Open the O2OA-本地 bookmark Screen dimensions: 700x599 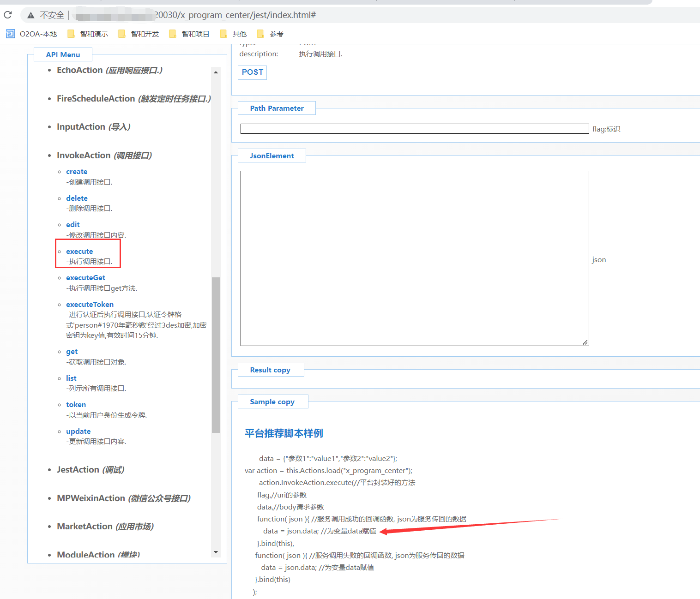coord(31,34)
